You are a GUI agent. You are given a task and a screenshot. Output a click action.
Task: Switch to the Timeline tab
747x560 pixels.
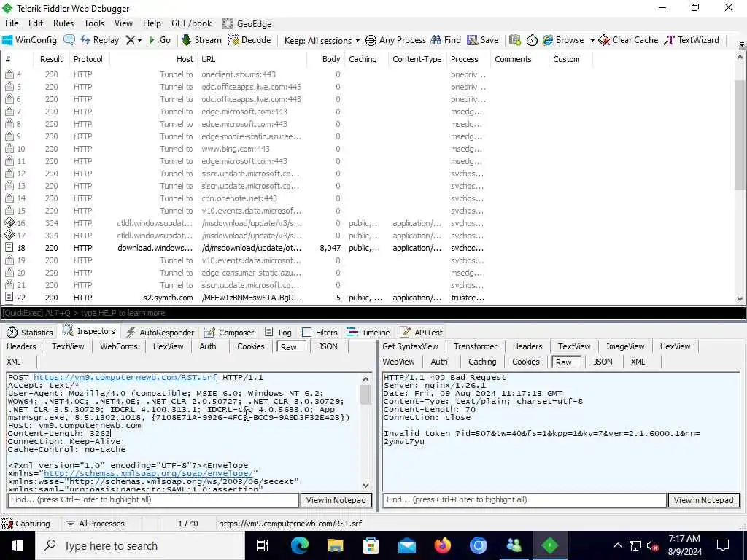click(x=368, y=332)
